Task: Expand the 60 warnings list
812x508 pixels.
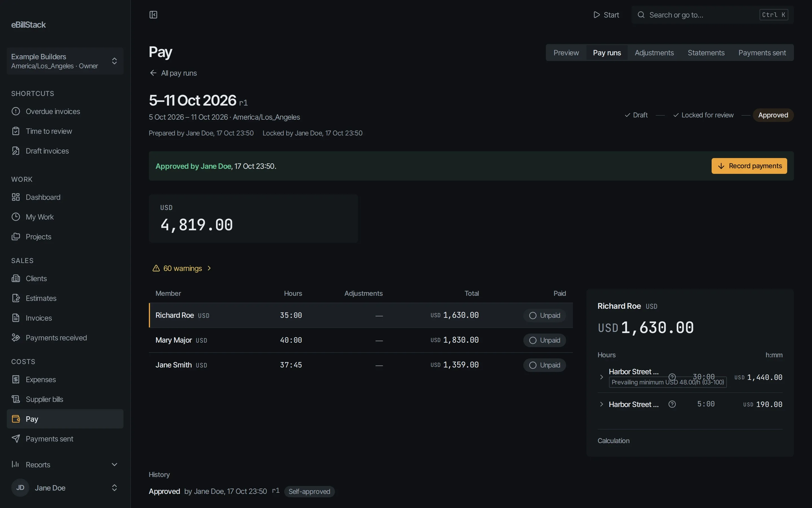Action: (182, 268)
